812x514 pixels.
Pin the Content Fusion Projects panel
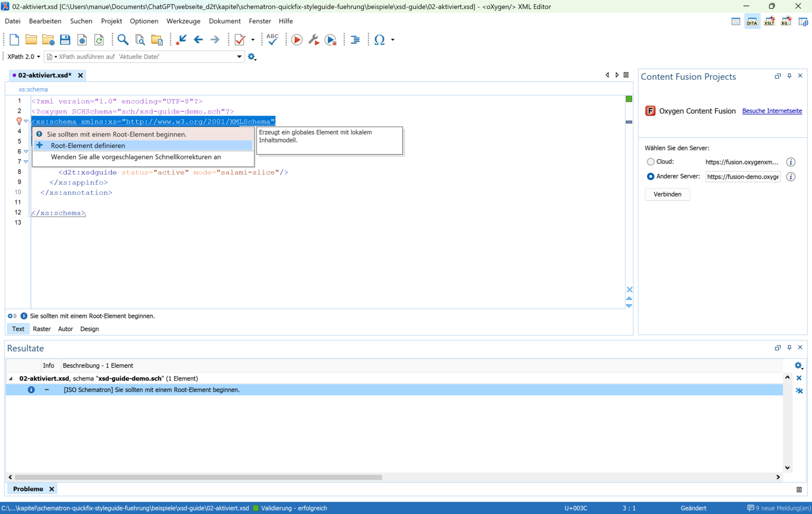[789, 76]
